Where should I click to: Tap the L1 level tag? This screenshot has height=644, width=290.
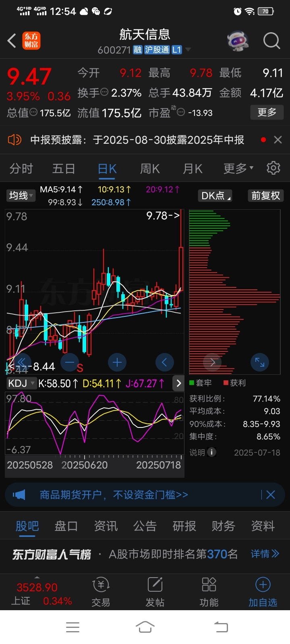[x=177, y=50]
